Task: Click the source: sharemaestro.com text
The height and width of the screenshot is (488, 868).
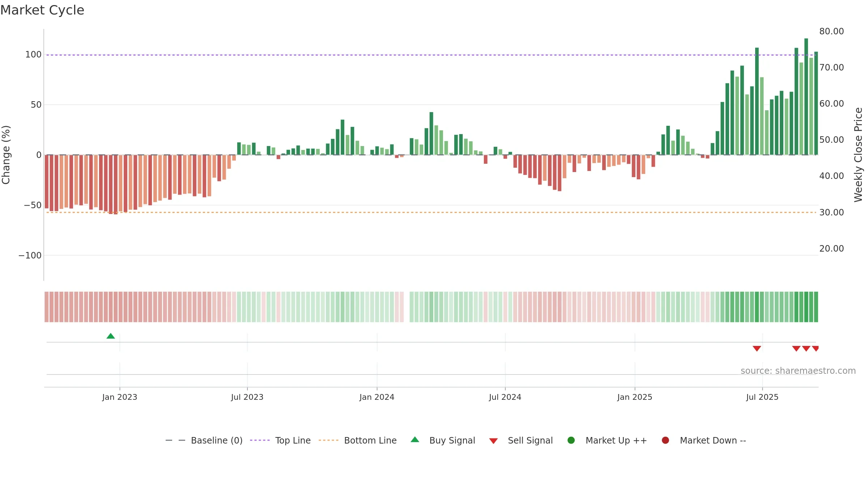Action: point(798,371)
